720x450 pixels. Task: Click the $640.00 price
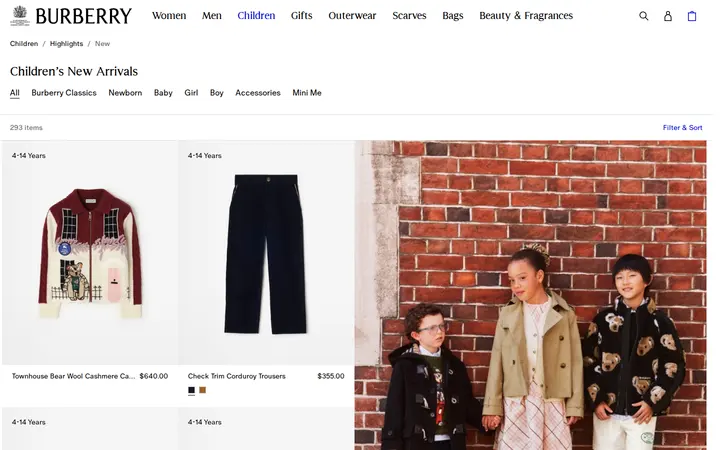(x=154, y=376)
